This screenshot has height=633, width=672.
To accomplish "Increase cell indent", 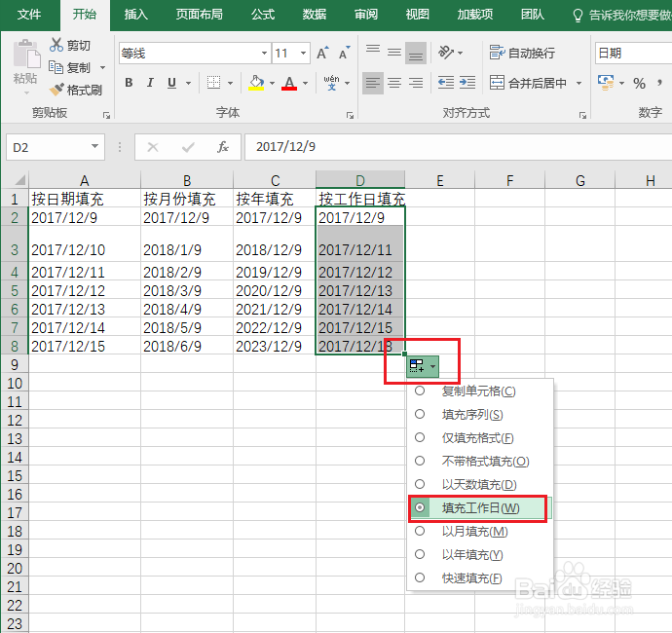I will coord(467,82).
